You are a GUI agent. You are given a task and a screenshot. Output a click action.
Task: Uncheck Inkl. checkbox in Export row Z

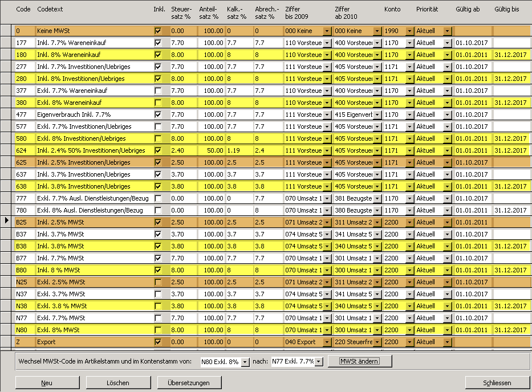[158, 342]
